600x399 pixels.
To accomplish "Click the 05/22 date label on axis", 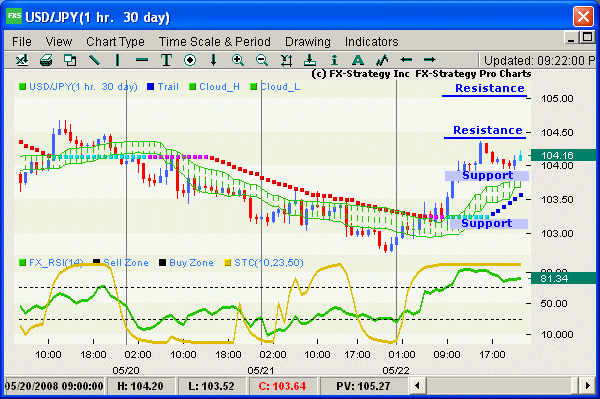I will 396,370.
